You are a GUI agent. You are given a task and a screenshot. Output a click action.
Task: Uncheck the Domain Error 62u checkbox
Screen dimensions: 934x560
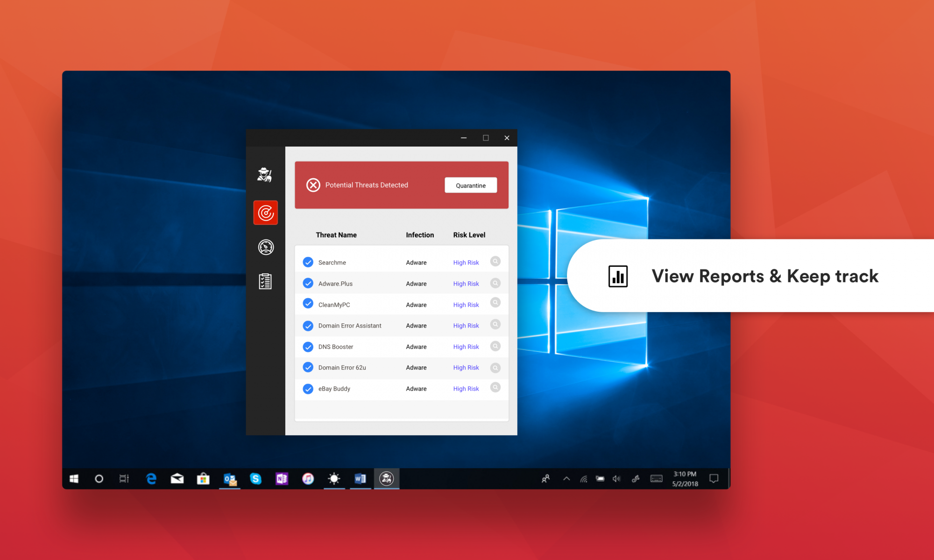tap(308, 367)
